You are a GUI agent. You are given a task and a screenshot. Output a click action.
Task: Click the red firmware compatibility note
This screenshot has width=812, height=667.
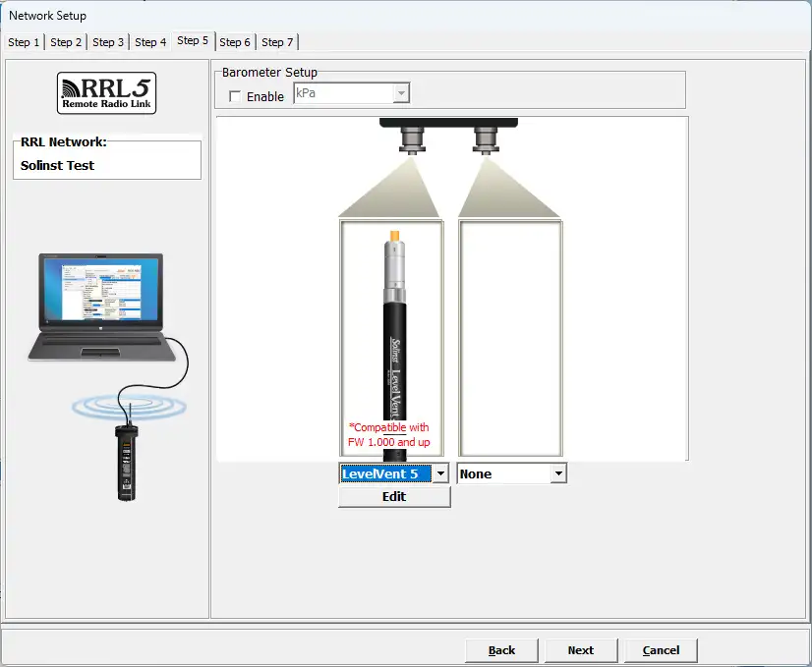point(389,435)
